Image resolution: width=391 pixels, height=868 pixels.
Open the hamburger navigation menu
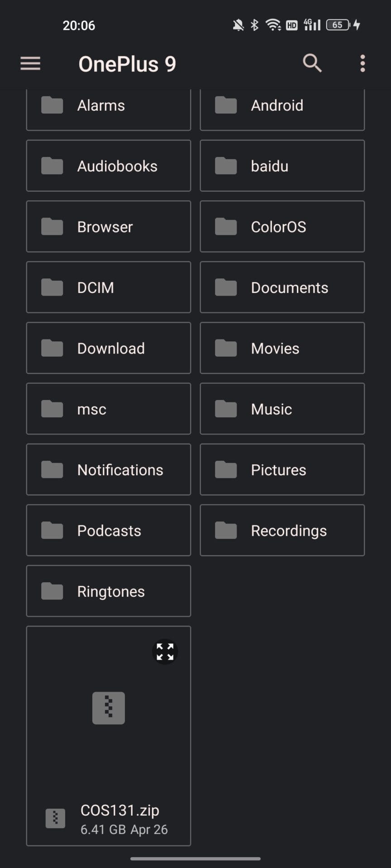[x=30, y=64]
